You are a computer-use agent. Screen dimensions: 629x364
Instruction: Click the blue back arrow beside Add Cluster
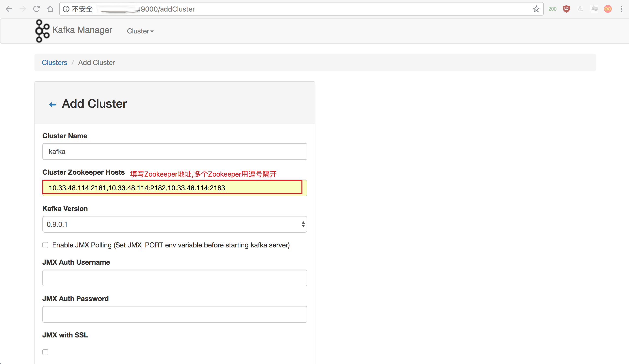(x=52, y=105)
